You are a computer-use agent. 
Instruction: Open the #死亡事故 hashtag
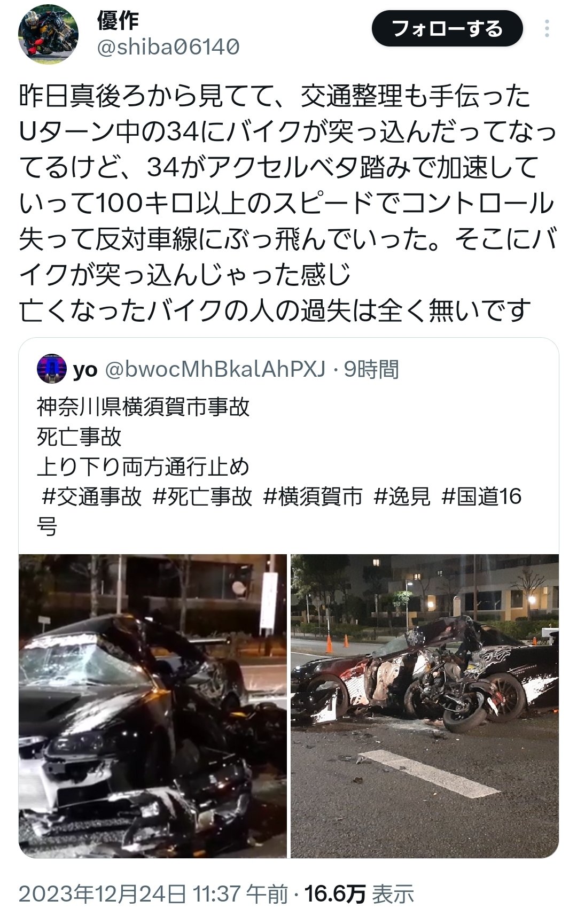202,496
